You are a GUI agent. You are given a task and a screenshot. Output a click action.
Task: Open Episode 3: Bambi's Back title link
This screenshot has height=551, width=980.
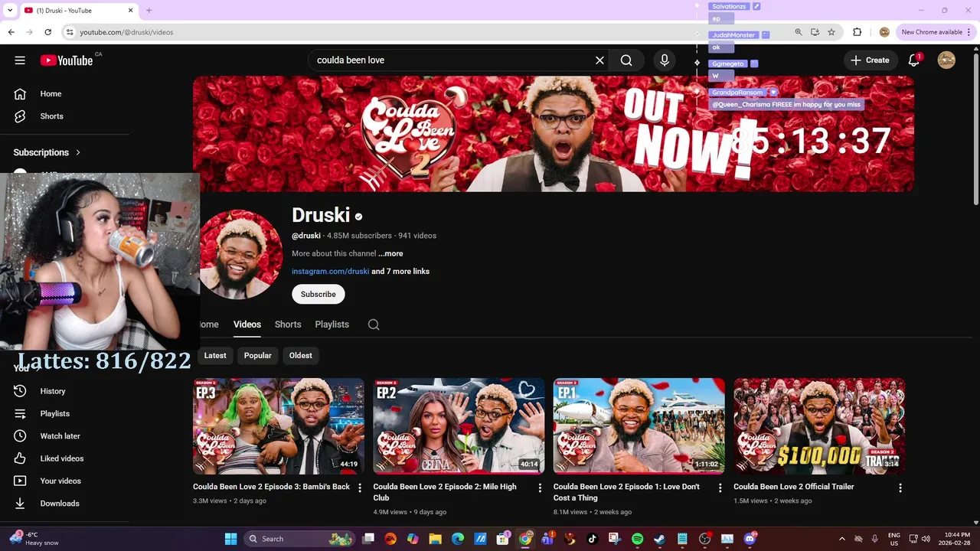point(271,487)
